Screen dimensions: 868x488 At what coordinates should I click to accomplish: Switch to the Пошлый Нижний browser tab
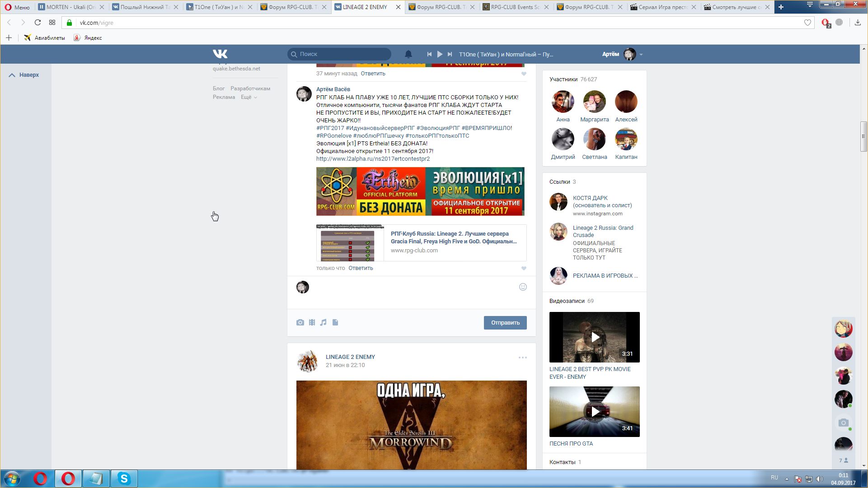pyautogui.click(x=145, y=7)
